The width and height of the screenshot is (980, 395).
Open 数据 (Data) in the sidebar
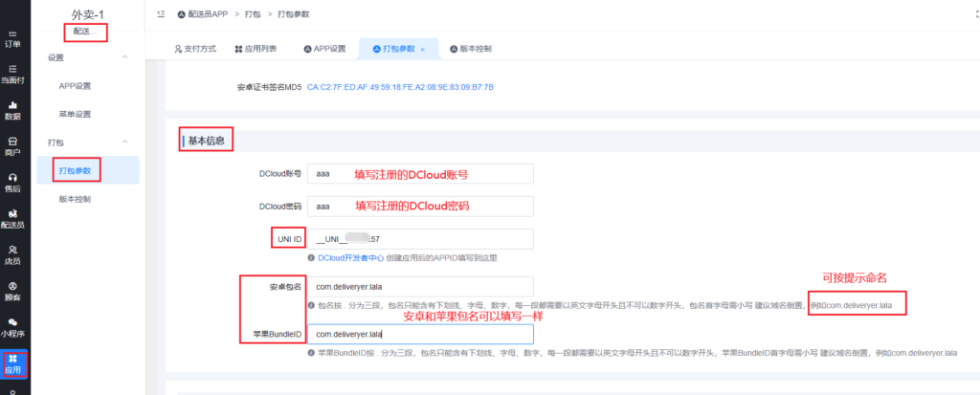click(12, 110)
